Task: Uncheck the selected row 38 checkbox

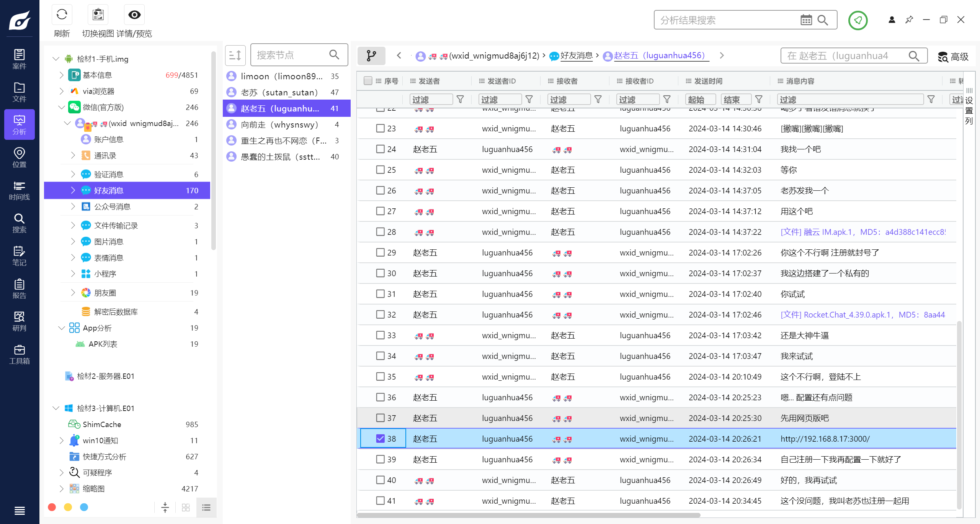Action: pyautogui.click(x=380, y=439)
